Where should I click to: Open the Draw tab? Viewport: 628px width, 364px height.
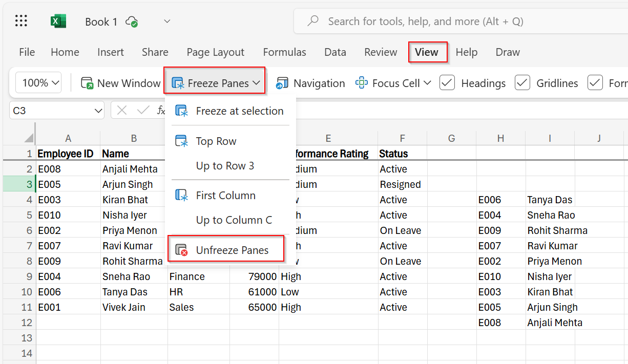click(507, 52)
